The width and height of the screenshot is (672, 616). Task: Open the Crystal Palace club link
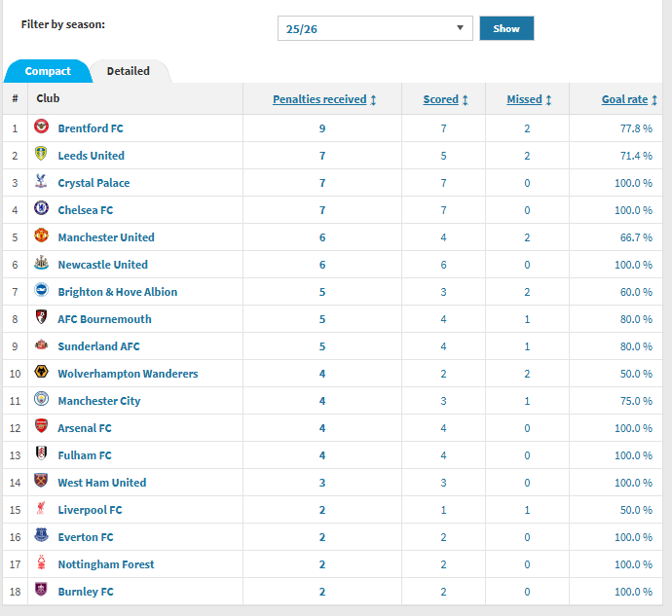point(93,183)
